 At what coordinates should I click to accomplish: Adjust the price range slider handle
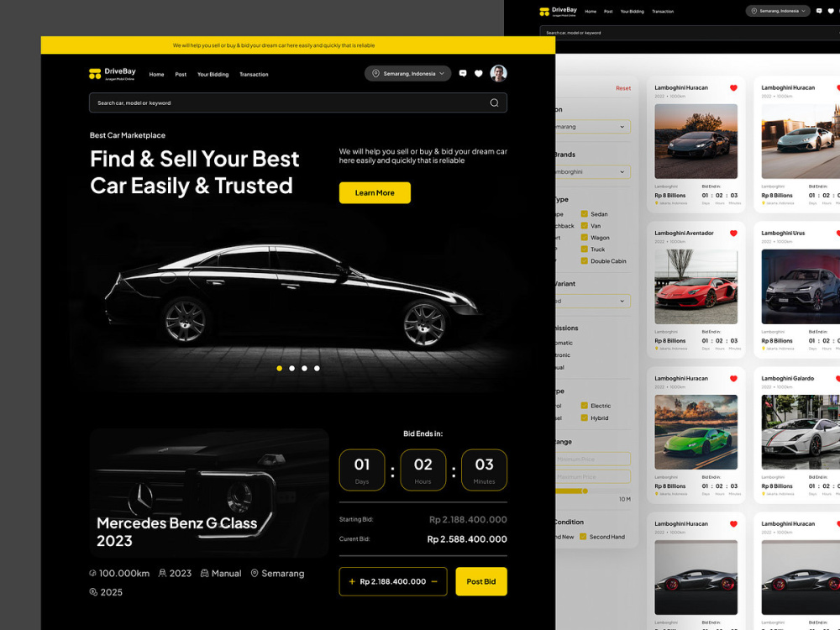pos(585,491)
